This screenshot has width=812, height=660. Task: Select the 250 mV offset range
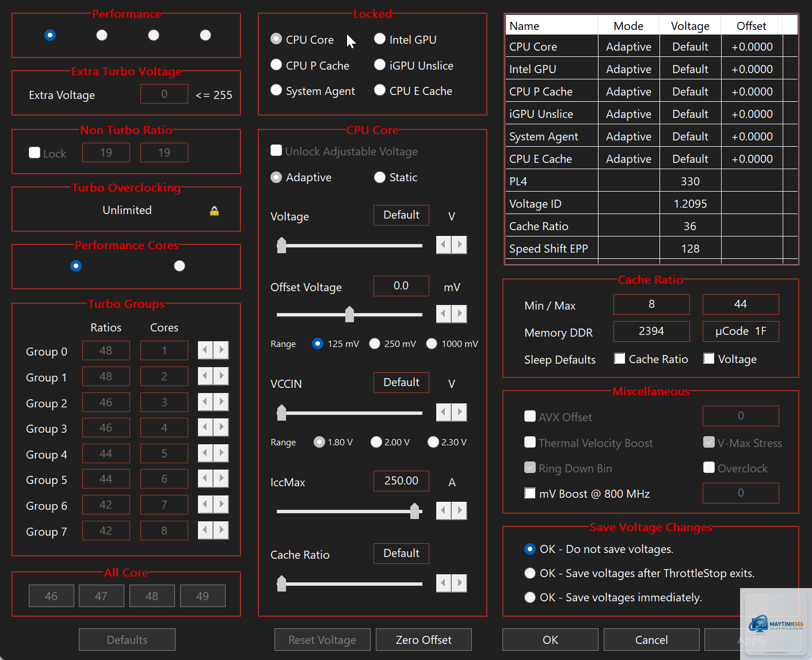[375, 344]
